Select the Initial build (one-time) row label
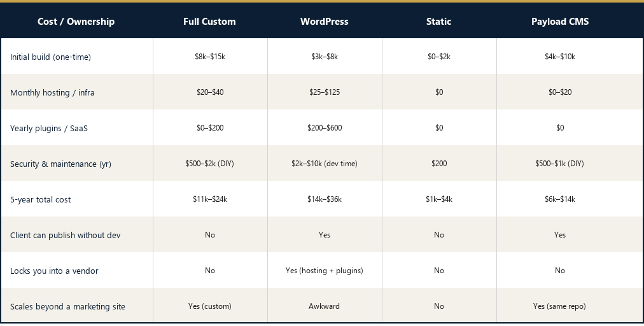The height and width of the screenshot is (326, 644). click(x=50, y=57)
